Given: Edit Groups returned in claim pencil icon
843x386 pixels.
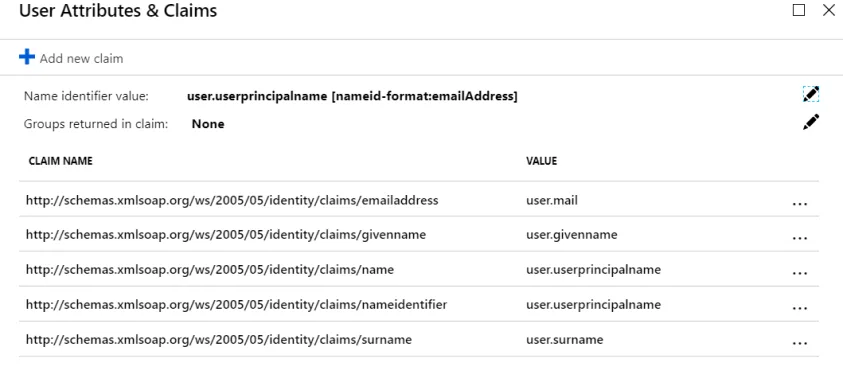Looking at the screenshot, I should pyautogui.click(x=811, y=122).
